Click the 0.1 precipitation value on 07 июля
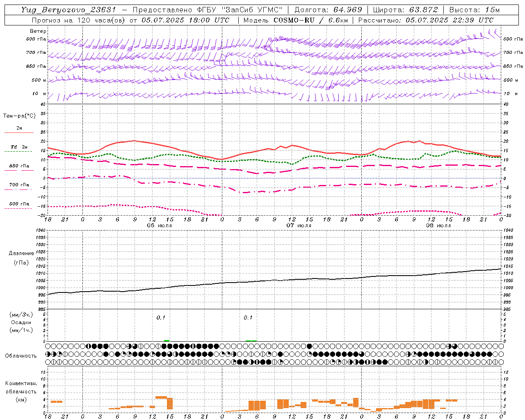This screenshot has width=525, height=420. [x=248, y=317]
